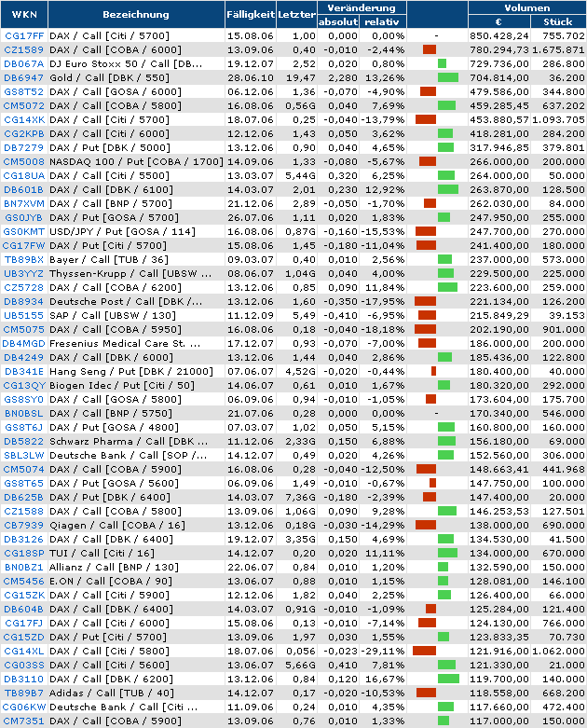Click the Bezeichnung column header
The height and width of the screenshot is (728, 587).
pyautogui.click(x=136, y=14)
